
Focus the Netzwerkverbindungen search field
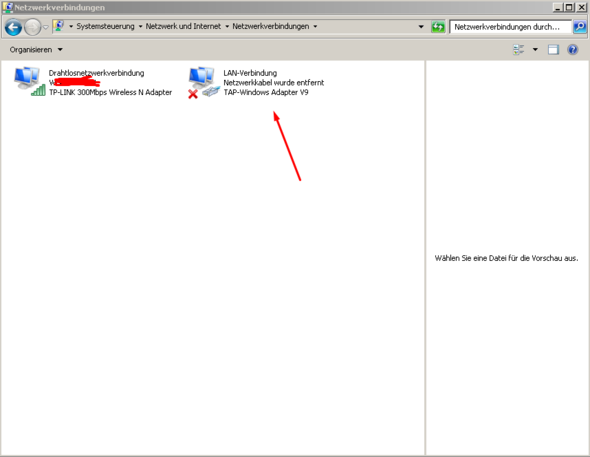511,27
